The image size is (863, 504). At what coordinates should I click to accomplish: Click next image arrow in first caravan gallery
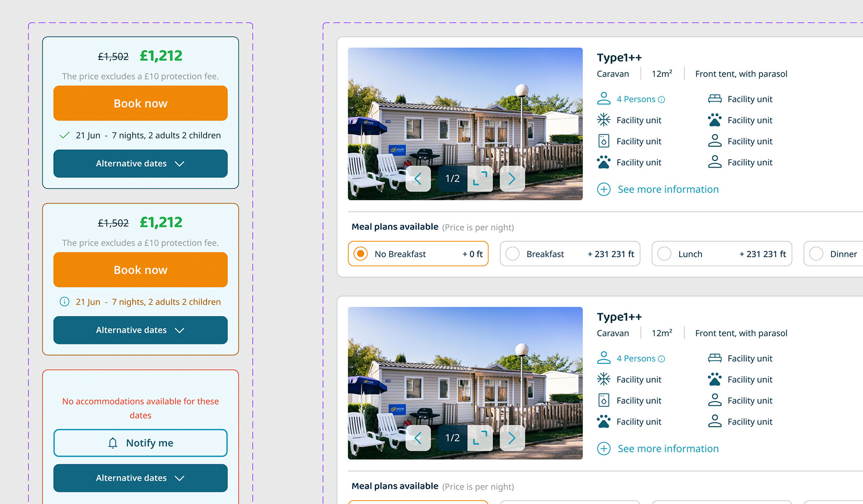(x=512, y=179)
